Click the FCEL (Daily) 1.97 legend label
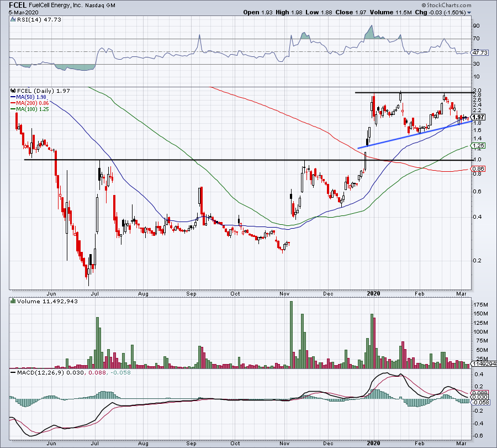This screenshot has width=497, height=448. pos(44,91)
